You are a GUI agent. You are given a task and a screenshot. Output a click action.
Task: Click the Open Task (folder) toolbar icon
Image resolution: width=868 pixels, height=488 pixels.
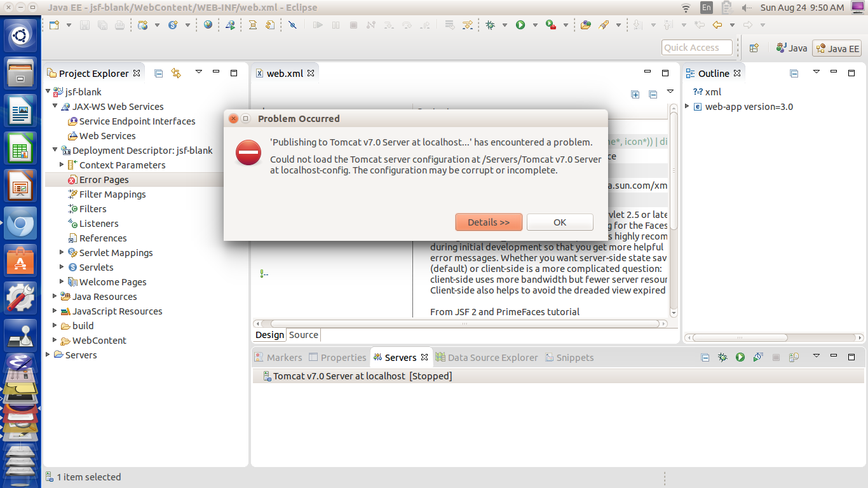click(586, 25)
